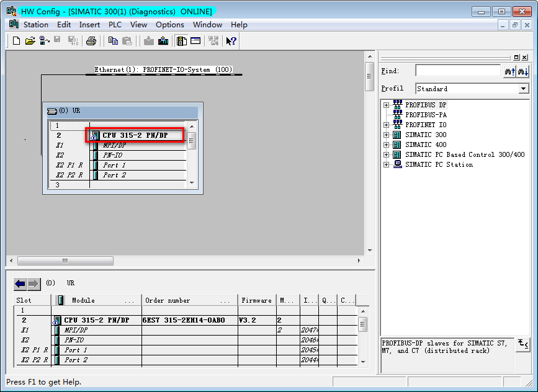Click the UR rack icon in rack title
This screenshot has width=538, height=392.
coord(52,111)
